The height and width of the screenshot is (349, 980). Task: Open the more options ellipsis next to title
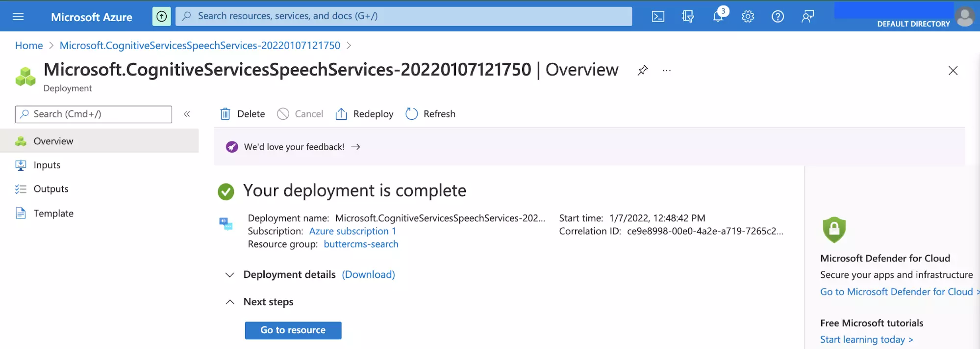pos(667,70)
